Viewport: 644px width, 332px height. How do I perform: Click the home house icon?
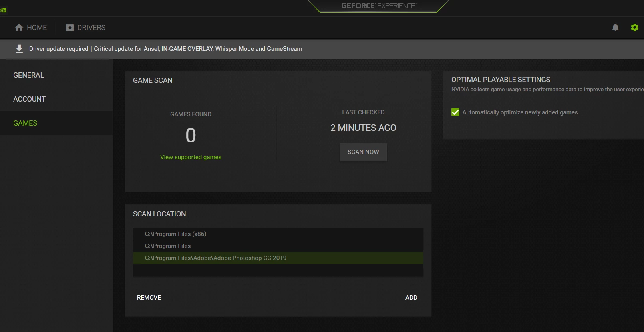click(x=19, y=27)
